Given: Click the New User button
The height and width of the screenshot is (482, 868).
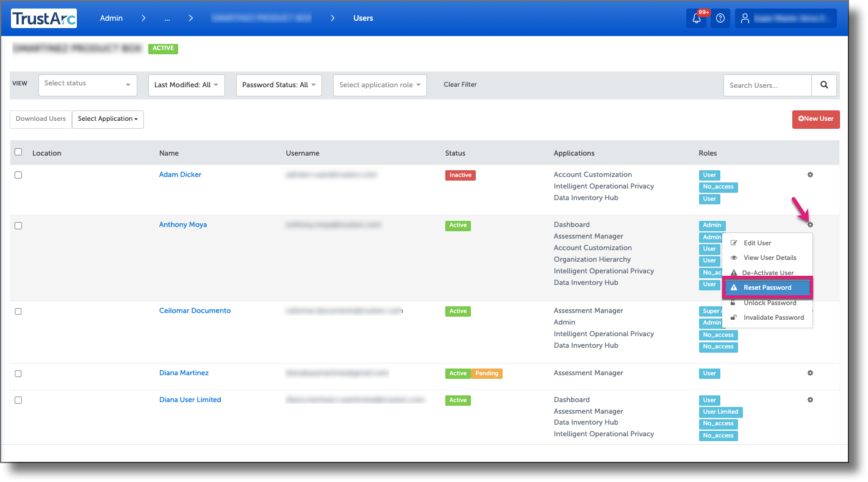Looking at the screenshot, I should [x=816, y=119].
